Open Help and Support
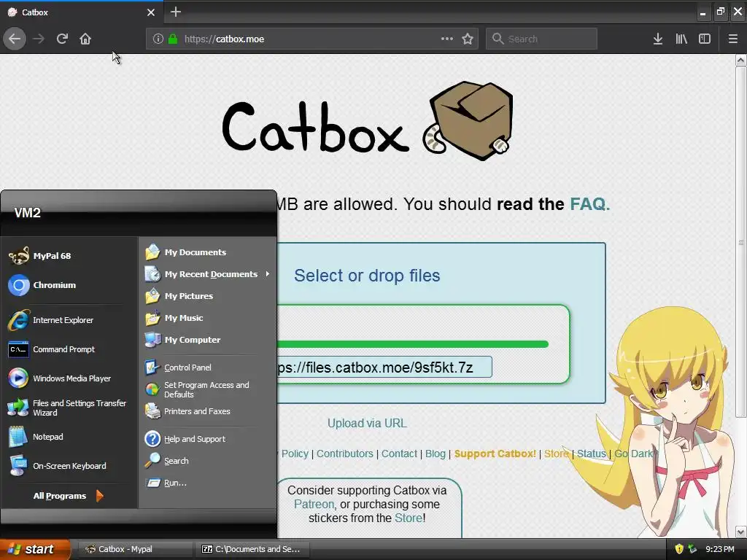Screen dimensions: 747x560 (208, 438)
